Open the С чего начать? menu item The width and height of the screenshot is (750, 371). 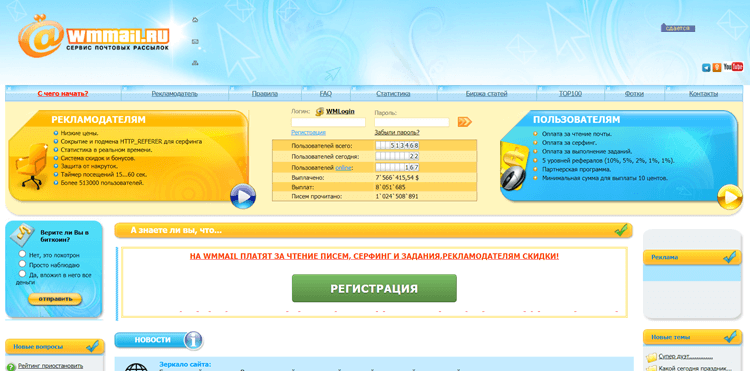tap(63, 94)
